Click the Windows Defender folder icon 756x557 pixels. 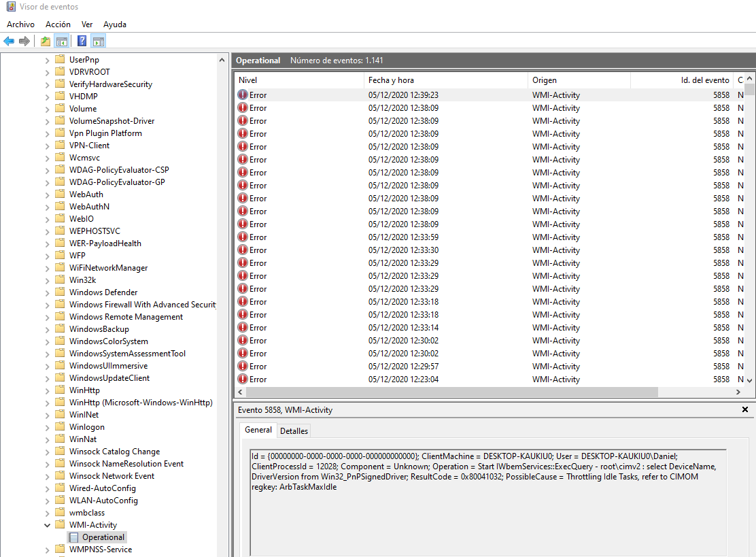coord(60,292)
